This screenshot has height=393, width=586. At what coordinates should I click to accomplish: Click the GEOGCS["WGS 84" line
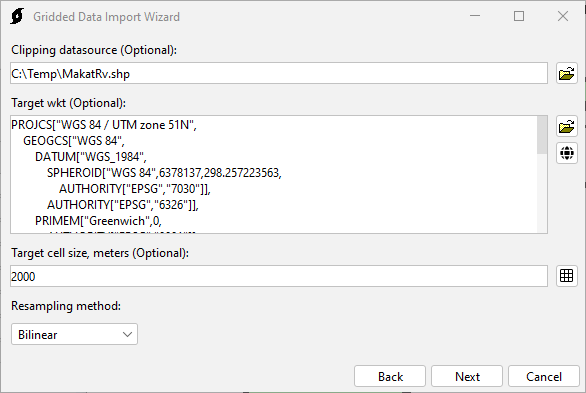point(74,141)
